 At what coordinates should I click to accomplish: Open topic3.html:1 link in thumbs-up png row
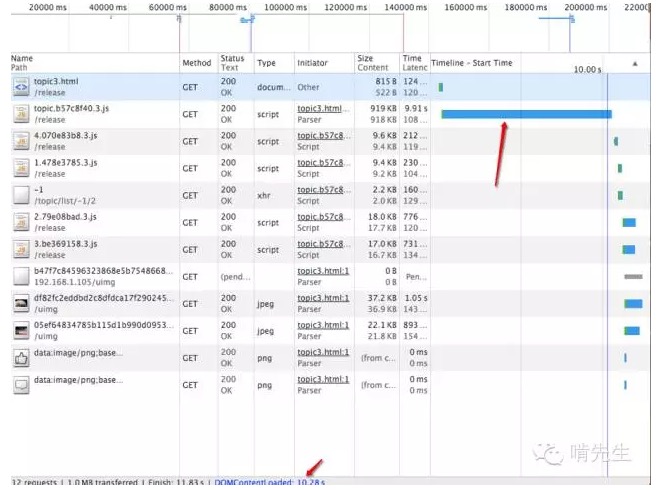pos(323,352)
